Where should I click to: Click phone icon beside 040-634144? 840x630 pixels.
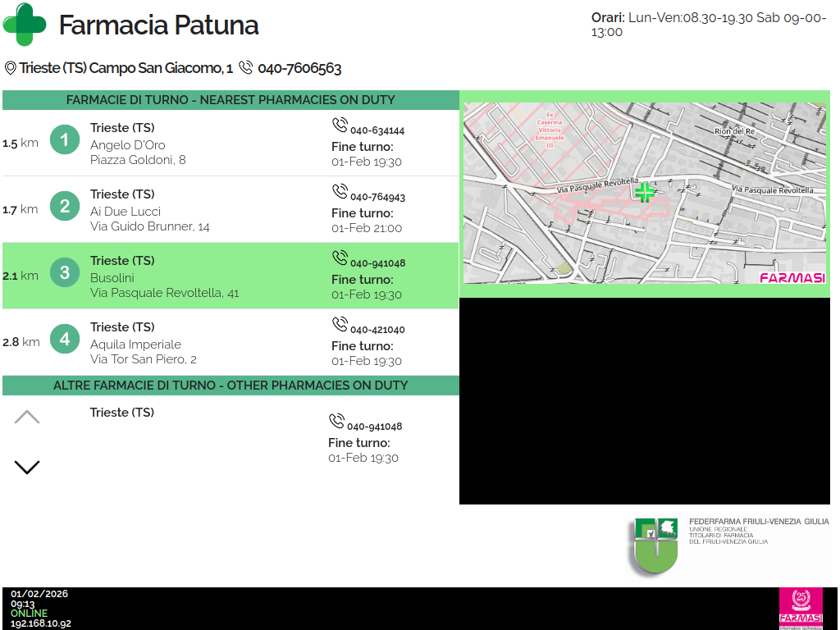click(340, 126)
